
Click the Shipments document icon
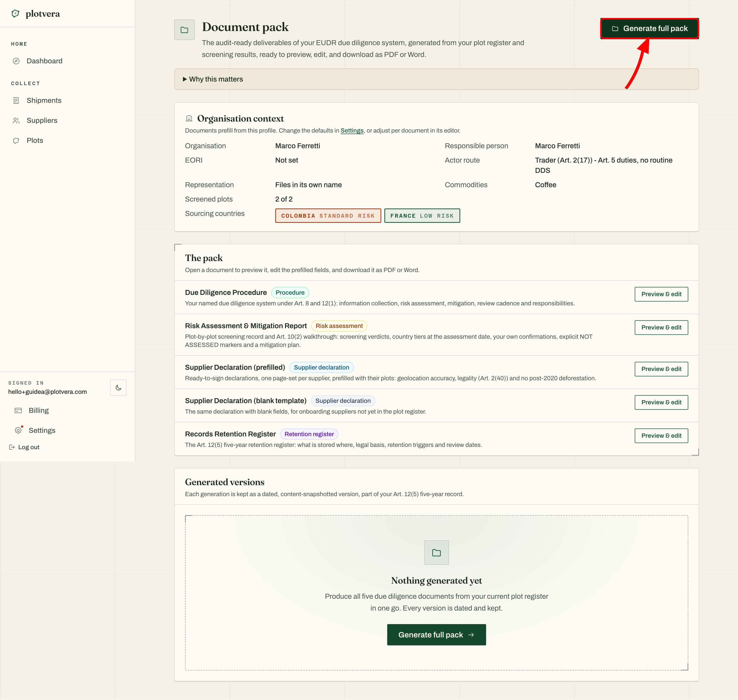click(x=16, y=100)
